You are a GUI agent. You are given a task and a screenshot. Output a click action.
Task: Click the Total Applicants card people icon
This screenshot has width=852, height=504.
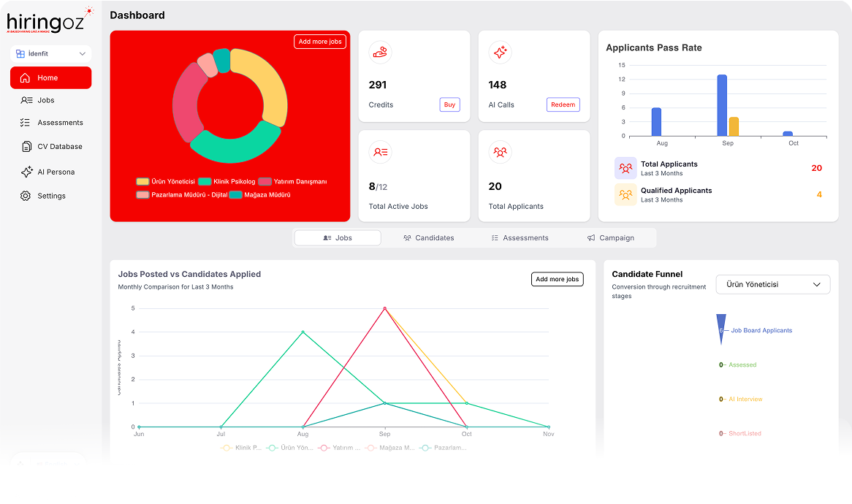coord(500,152)
